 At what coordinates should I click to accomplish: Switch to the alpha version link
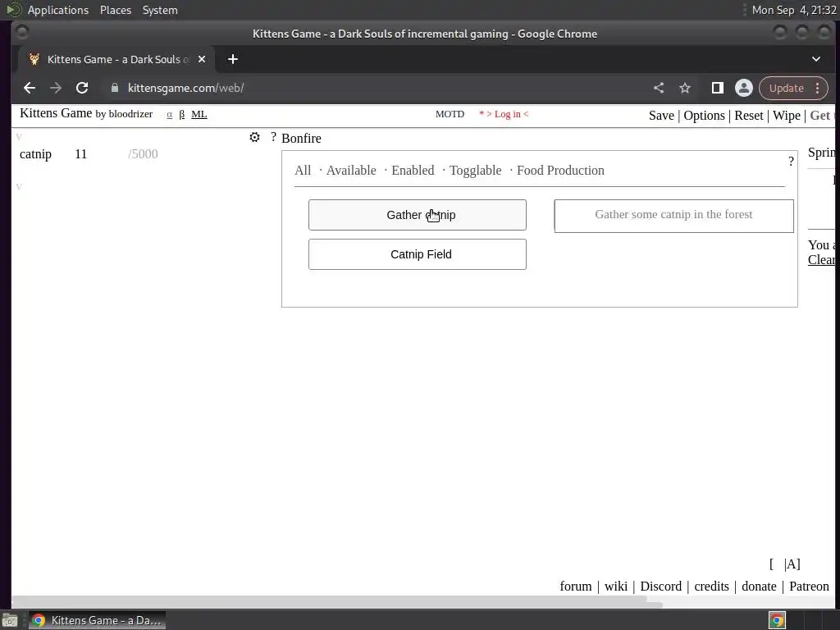(x=169, y=114)
